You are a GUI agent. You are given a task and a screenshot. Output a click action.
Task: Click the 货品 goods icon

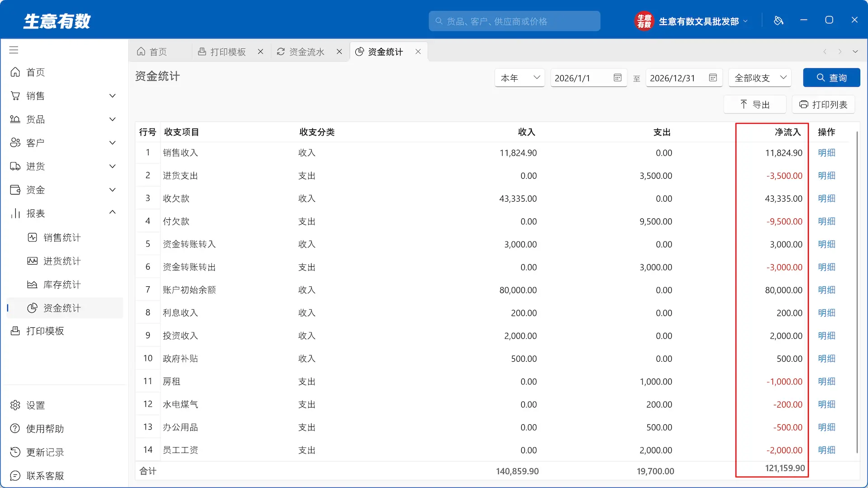(x=15, y=119)
